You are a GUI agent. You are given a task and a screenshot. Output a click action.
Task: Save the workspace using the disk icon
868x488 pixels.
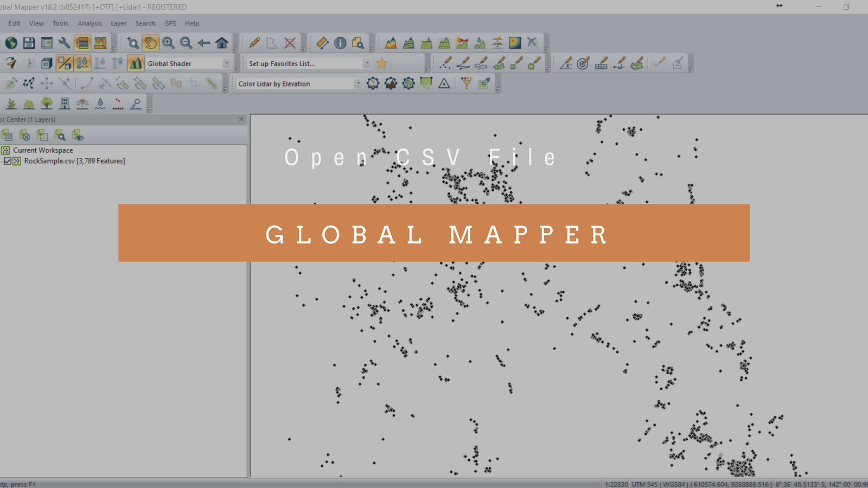pos(28,42)
